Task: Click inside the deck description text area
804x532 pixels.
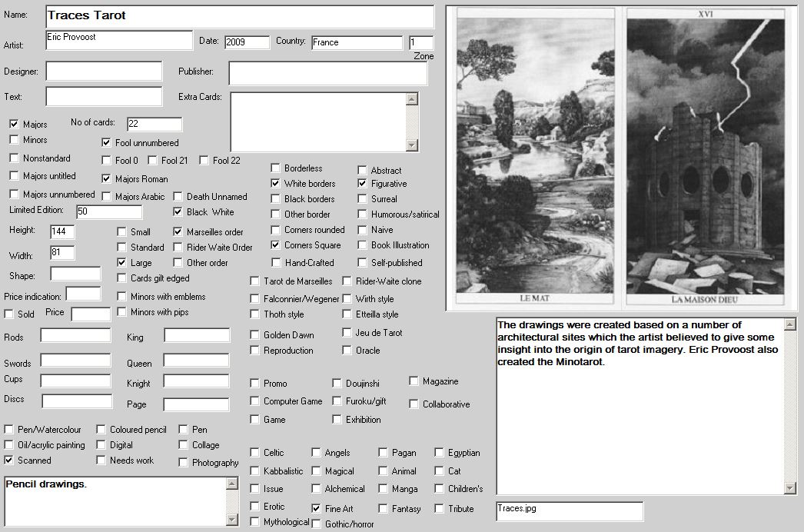Action: 640,406
